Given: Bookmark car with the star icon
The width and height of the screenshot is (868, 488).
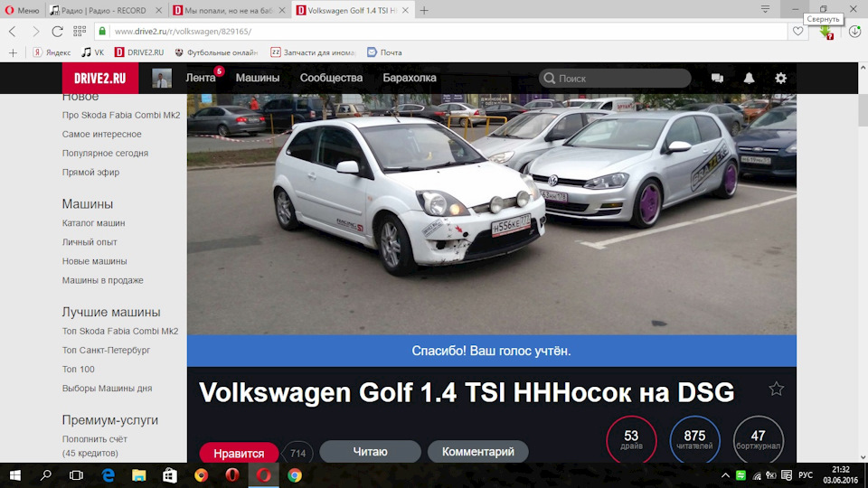Looking at the screenshot, I should (776, 389).
